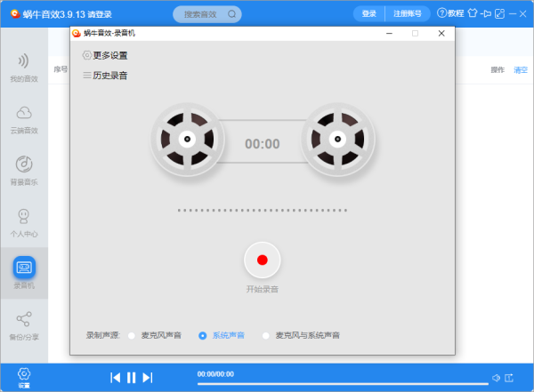Open 背景音乐 background music section
This screenshot has height=392, width=534.
click(24, 172)
